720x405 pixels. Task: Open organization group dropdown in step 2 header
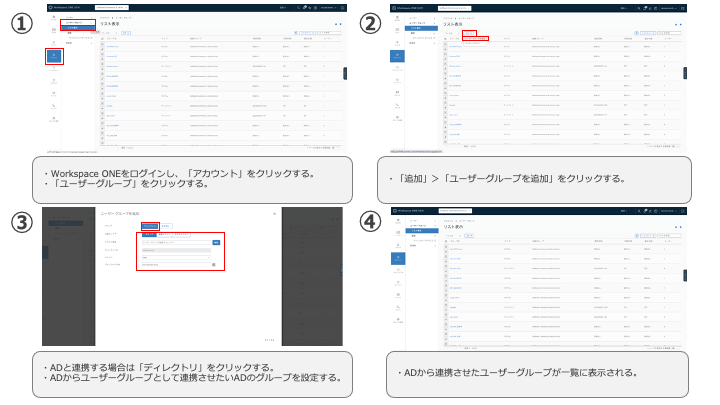454,8
